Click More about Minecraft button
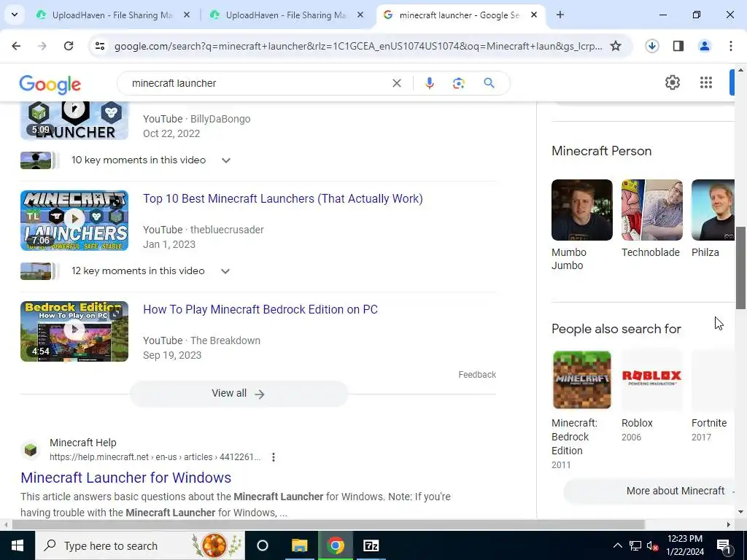 (x=649, y=491)
